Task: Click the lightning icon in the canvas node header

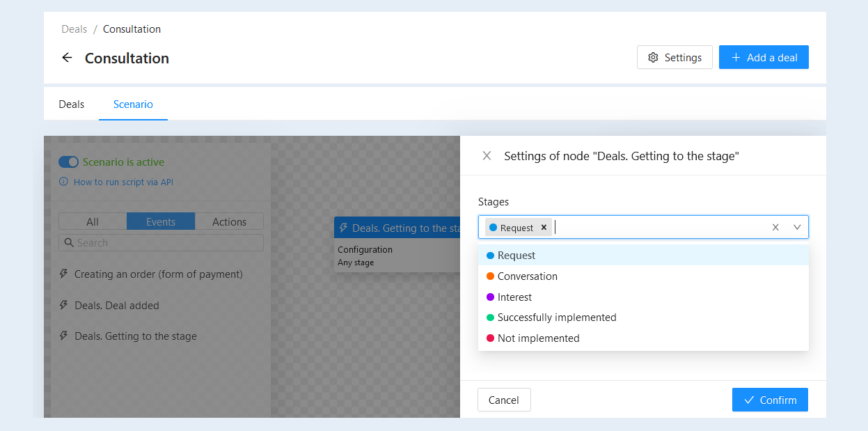Action: tap(343, 228)
